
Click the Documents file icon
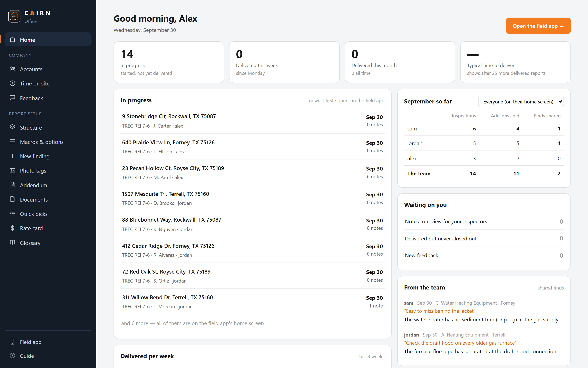click(12, 199)
